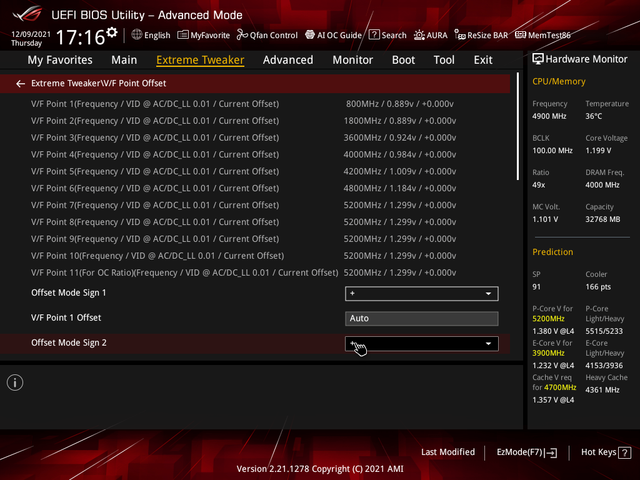The height and width of the screenshot is (480, 640).
Task: Click the 5200MHz P-Core value
Action: [x=548, y=319]
